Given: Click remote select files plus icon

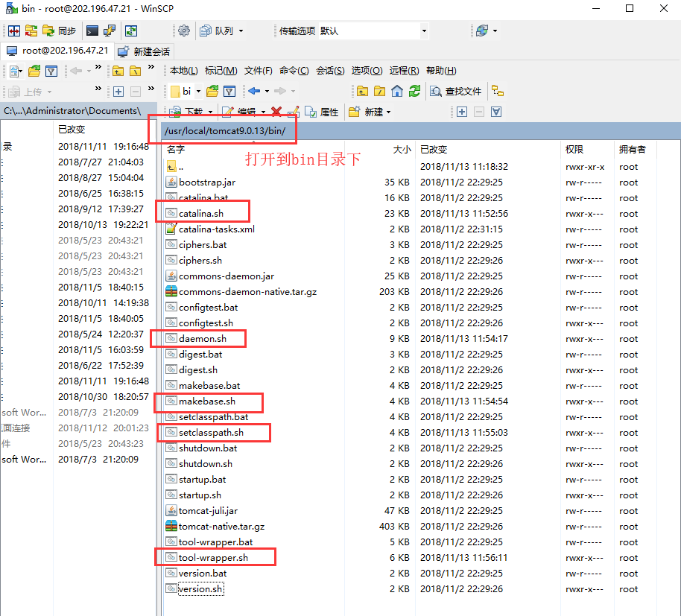Looking at the screenshot, I should 462,112.
